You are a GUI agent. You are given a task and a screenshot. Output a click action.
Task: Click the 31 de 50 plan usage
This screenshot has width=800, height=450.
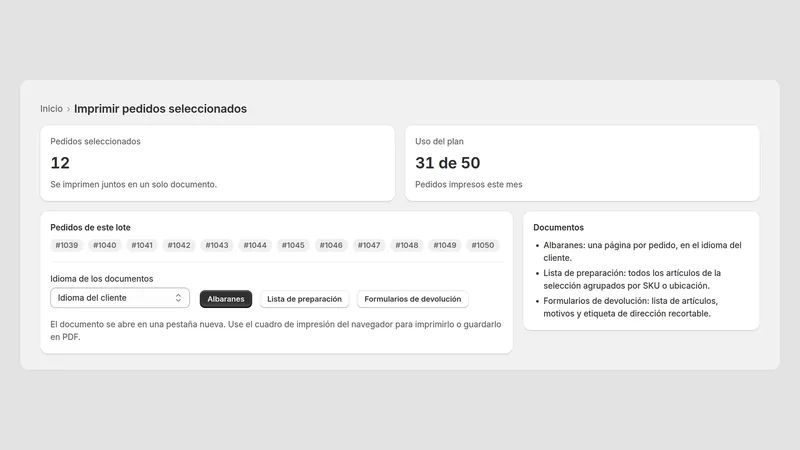[x=447, y=163]
